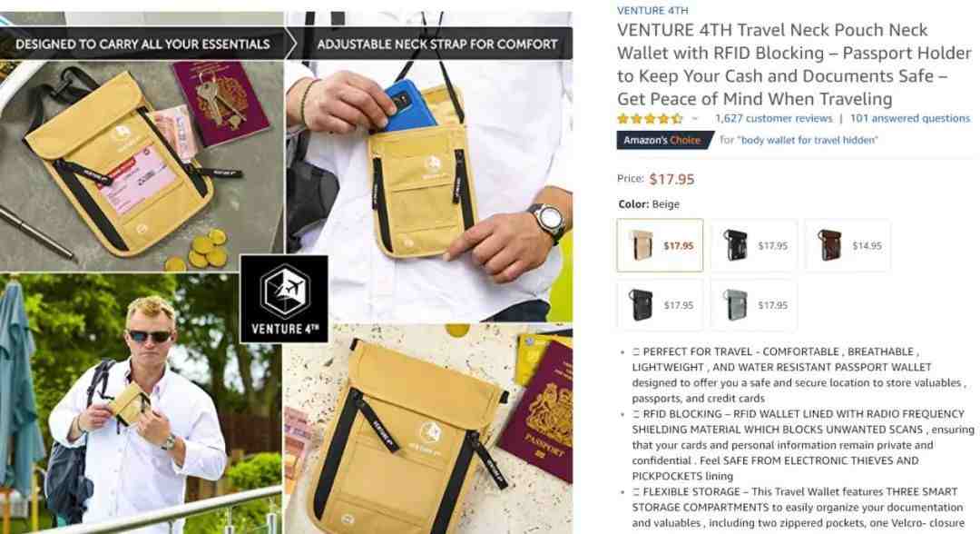Open 1,627 customer reviews link
Image resolution: width=980 pixels, height=534 pixels.
click(774, 118)
